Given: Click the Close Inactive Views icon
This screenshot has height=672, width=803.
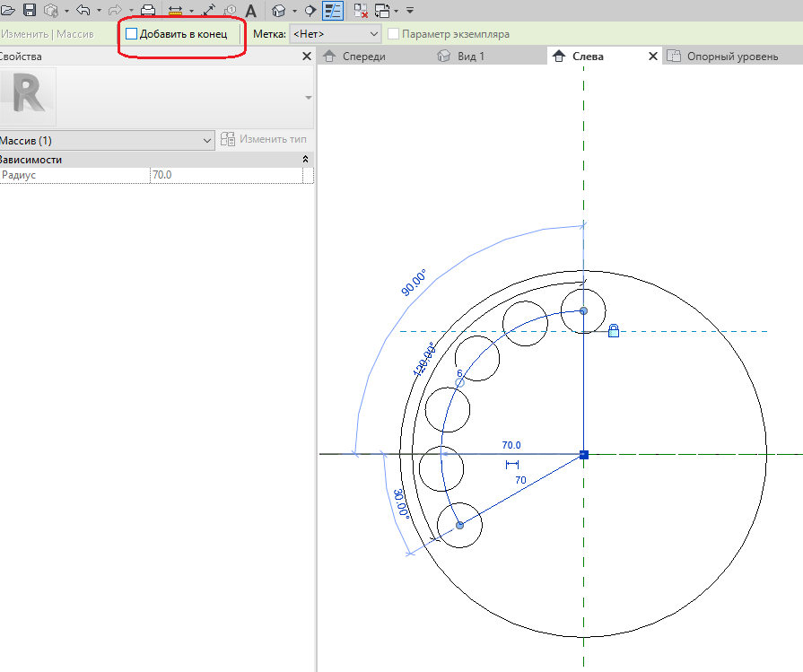Looking at the screenshot, I should coord(361,10).
